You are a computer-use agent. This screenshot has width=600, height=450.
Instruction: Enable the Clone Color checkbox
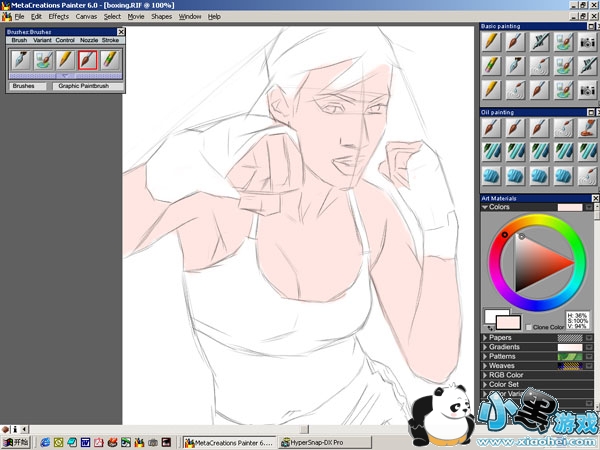point(529,327)
